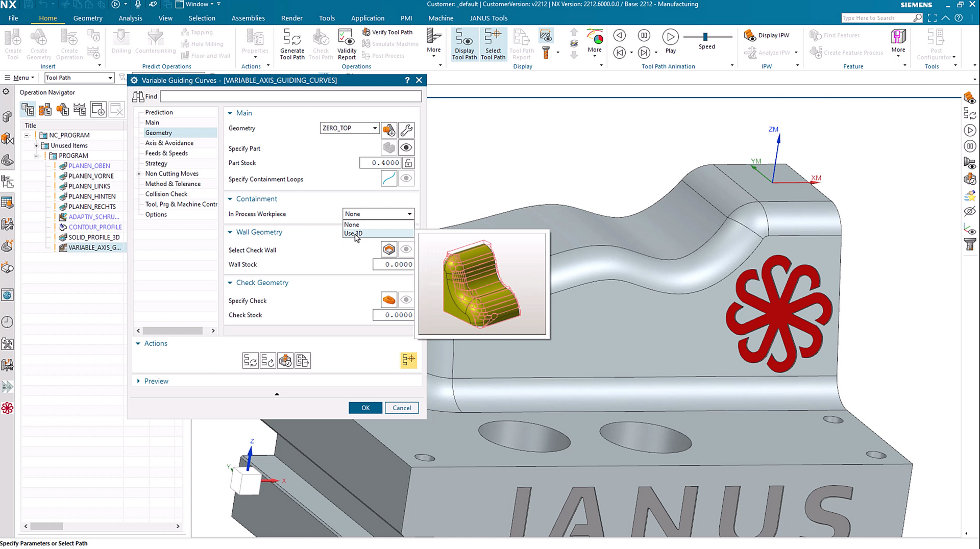This screenshot has width=980, height=549.
Task: Open JANUS Tools ribbon tab
Action: tap(488, 18)
